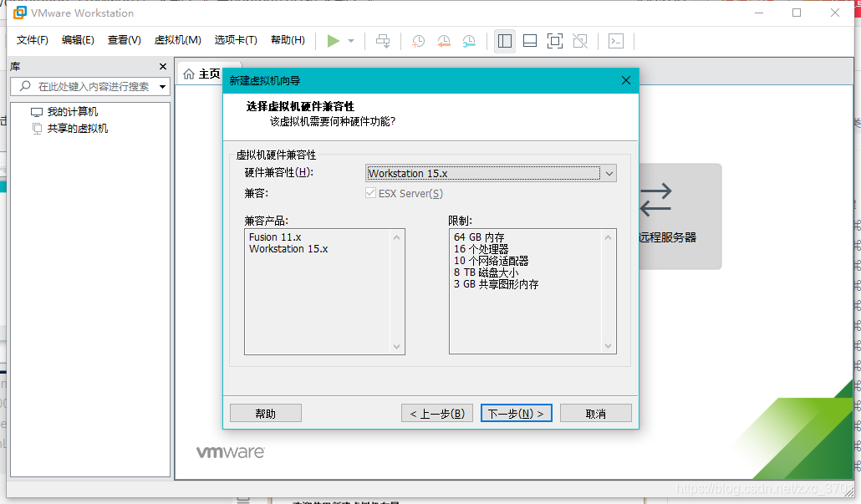861x504 pixels.
Task: Open the console view icon in the toolbar
Action: (x=616, y=41)
